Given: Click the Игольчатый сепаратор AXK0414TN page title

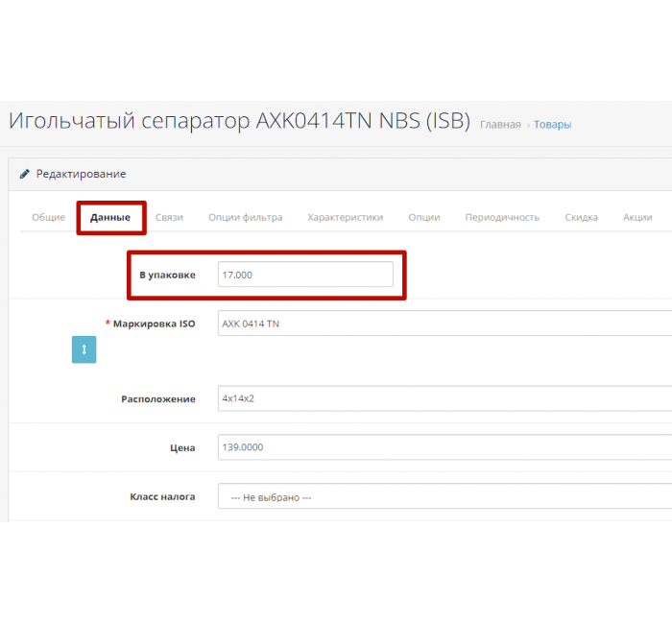Looking at the screenshot, I should [240, 121].
